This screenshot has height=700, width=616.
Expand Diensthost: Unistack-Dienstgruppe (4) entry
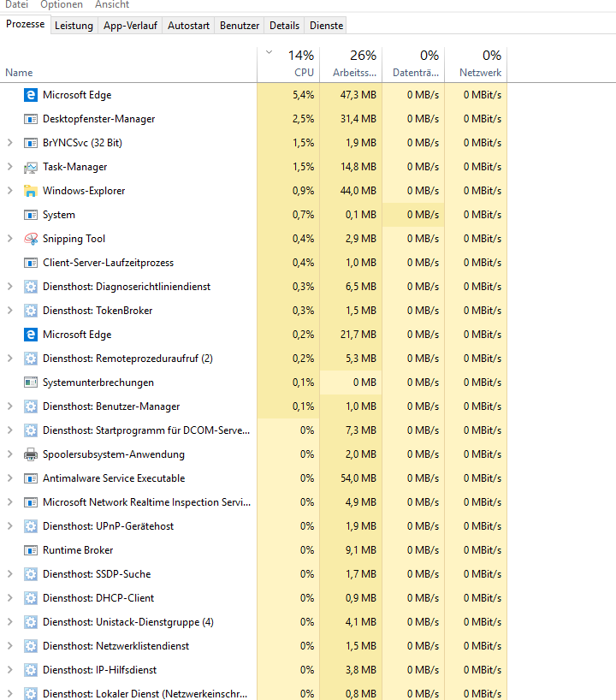9,622
